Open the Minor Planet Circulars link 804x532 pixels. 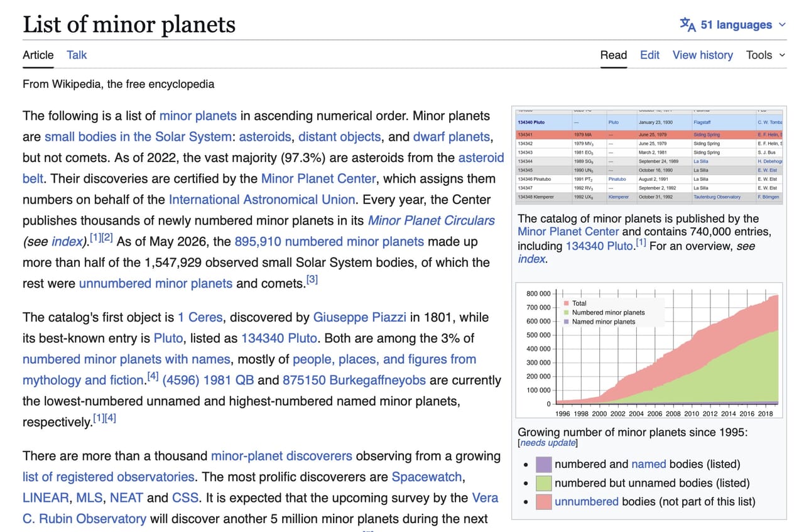pyautogui.click(x=431, y=220)
